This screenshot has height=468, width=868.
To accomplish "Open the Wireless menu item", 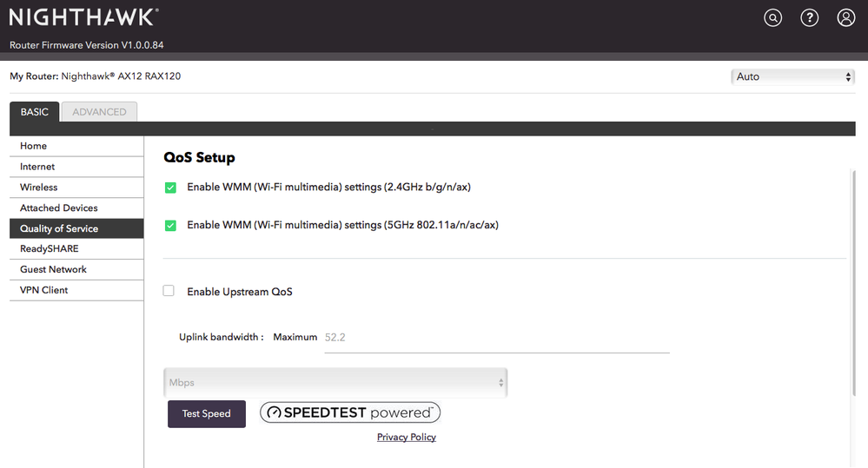I will click(39, 188).
